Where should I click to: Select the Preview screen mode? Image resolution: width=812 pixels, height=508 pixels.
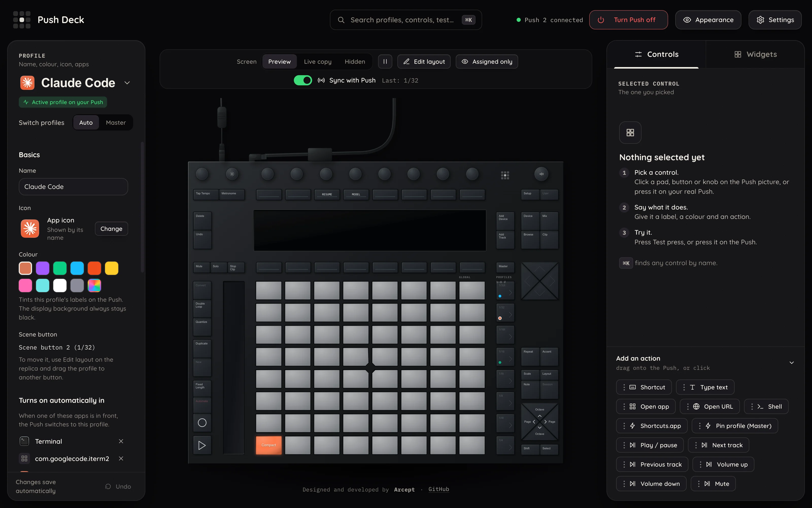tap(279, 61)
